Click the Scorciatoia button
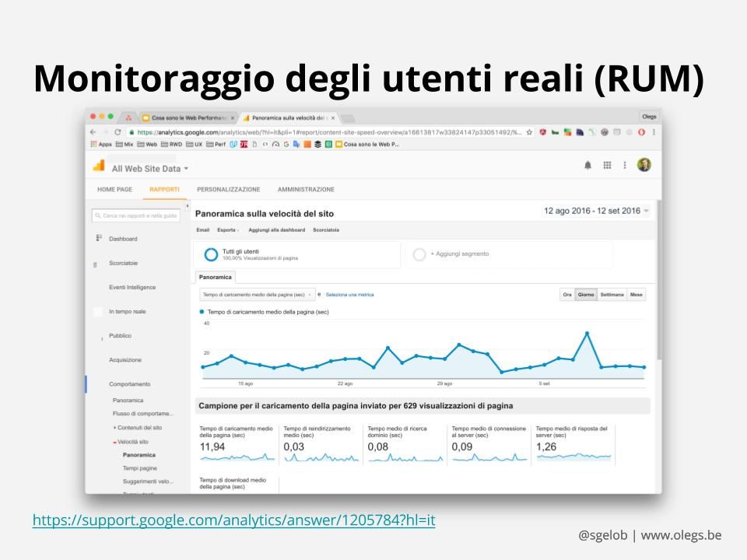This screenshot has height=560, width=747. click(326, 230)
